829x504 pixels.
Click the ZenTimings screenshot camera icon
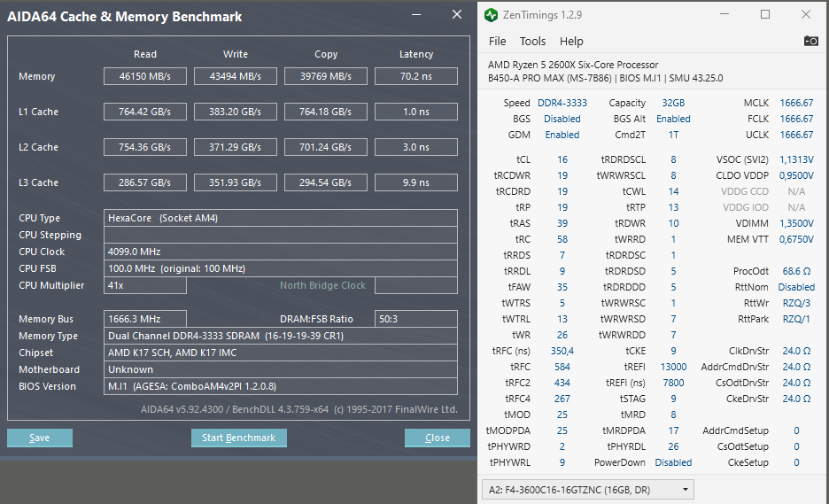point(810,41)
